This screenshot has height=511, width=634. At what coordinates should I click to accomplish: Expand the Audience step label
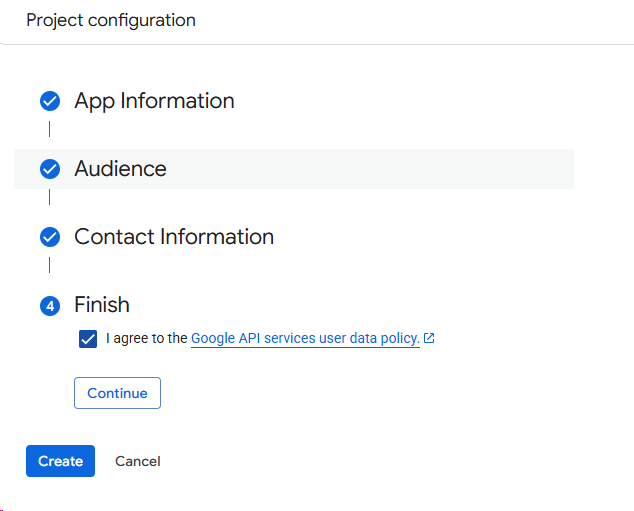coord(120,169)
